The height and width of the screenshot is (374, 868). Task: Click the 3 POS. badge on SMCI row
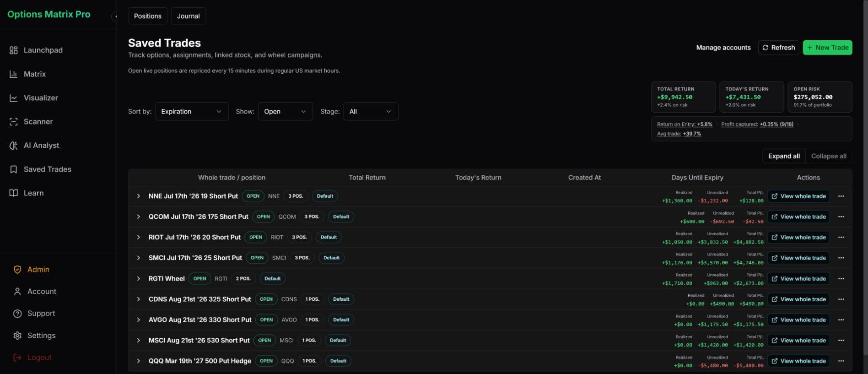click(302, 258)
